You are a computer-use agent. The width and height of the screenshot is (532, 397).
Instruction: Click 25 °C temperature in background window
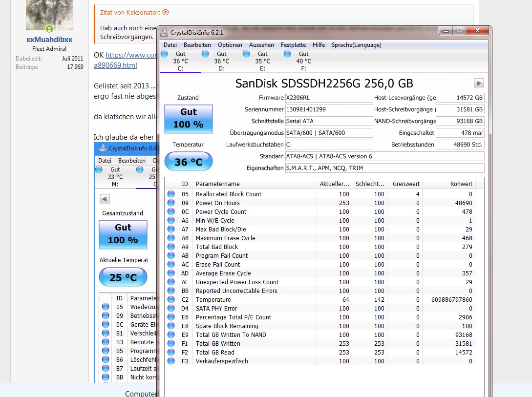(x=123, y=277)
